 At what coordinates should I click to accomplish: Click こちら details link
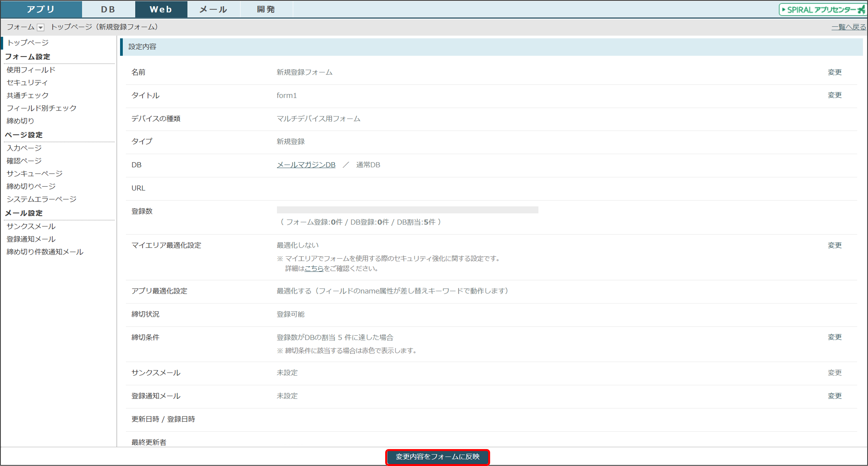pos(314,268)
